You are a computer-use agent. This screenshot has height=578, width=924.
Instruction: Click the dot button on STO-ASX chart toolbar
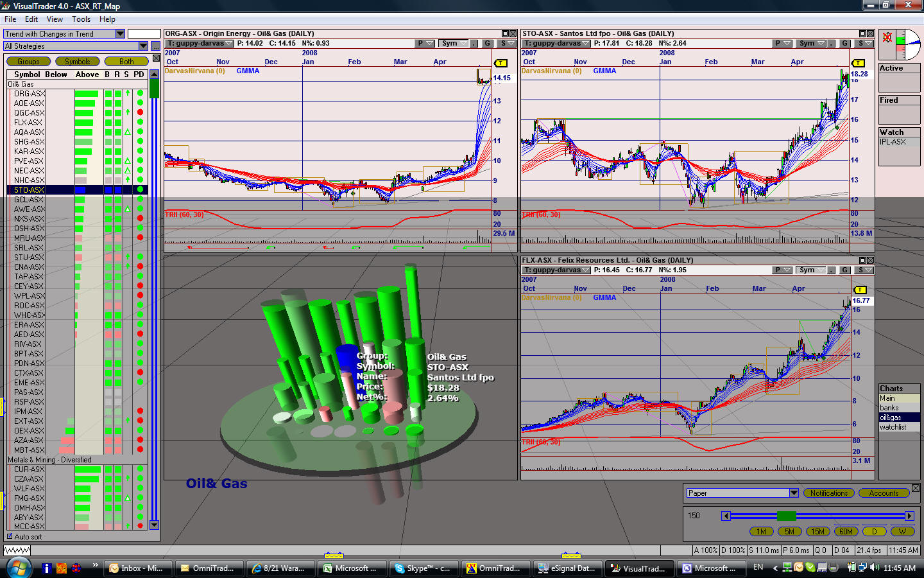click(831, 43)
